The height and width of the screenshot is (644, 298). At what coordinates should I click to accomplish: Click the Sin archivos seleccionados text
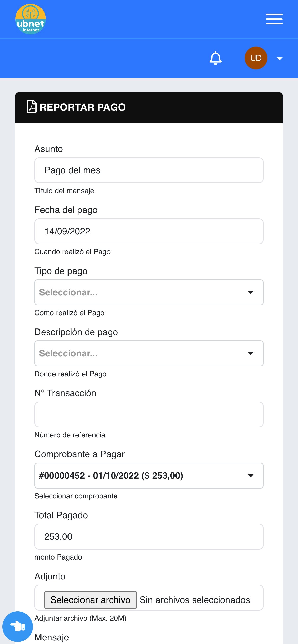point(195,600)
